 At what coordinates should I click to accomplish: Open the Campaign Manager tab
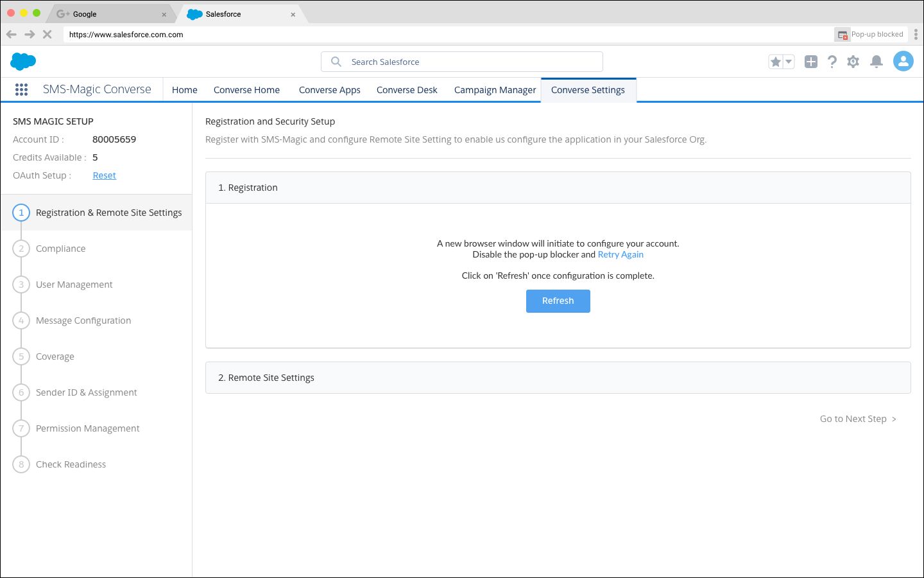(495, 90)
